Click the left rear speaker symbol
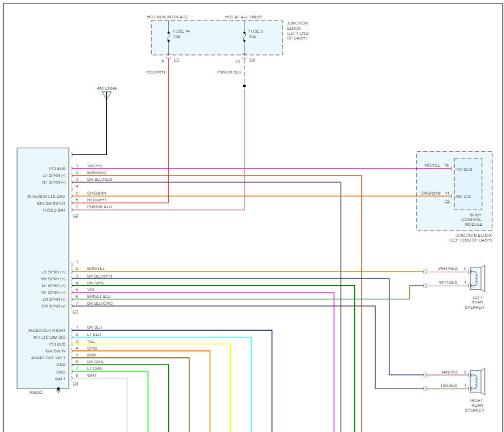The image size is (504, 432). click(477, 278)
